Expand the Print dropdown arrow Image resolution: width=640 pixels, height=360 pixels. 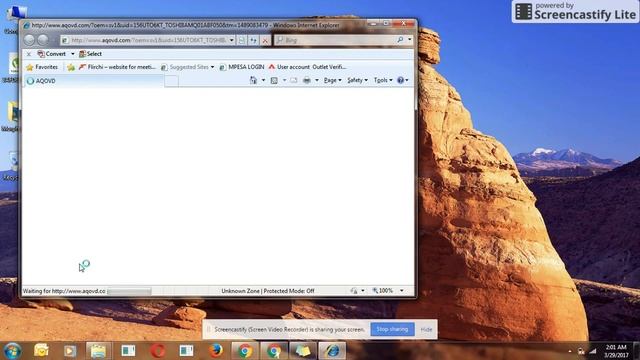point(317,80)
